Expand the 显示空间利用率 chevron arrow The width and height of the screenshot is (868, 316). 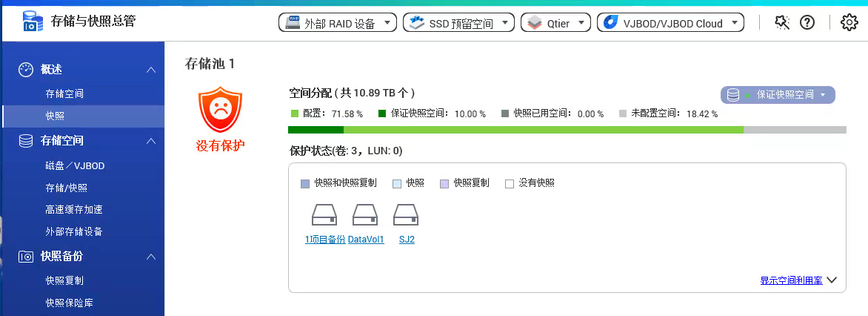832,280
